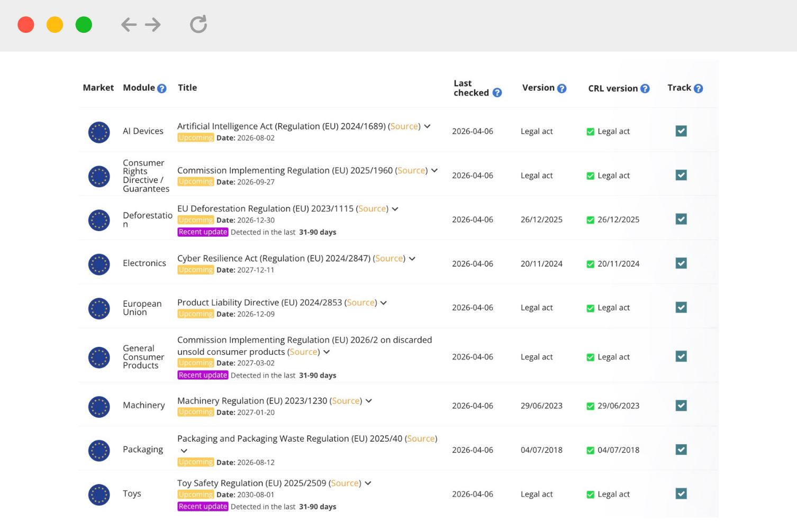Untrack the Artificial Intelligence Act checkbox

click(x=681, y=131)
